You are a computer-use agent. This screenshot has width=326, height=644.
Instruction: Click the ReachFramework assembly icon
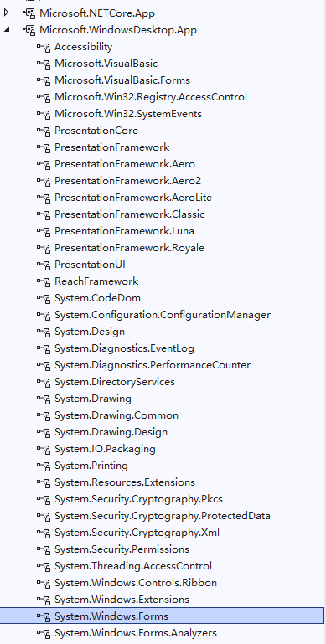(x=44, y=281)
